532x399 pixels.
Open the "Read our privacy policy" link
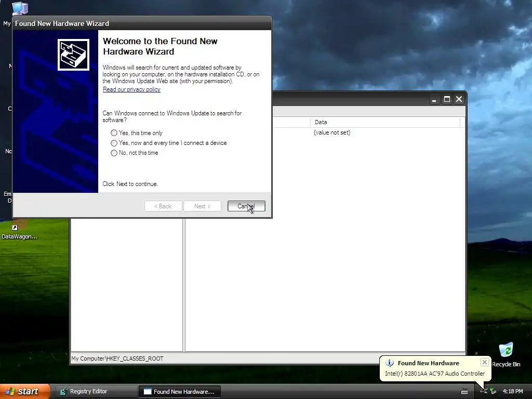(131, 89)
